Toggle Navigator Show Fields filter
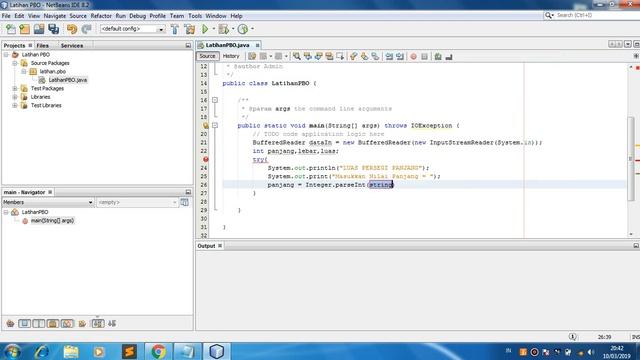The height and width of the screenshot is (360, 640). tap(24, 323)
